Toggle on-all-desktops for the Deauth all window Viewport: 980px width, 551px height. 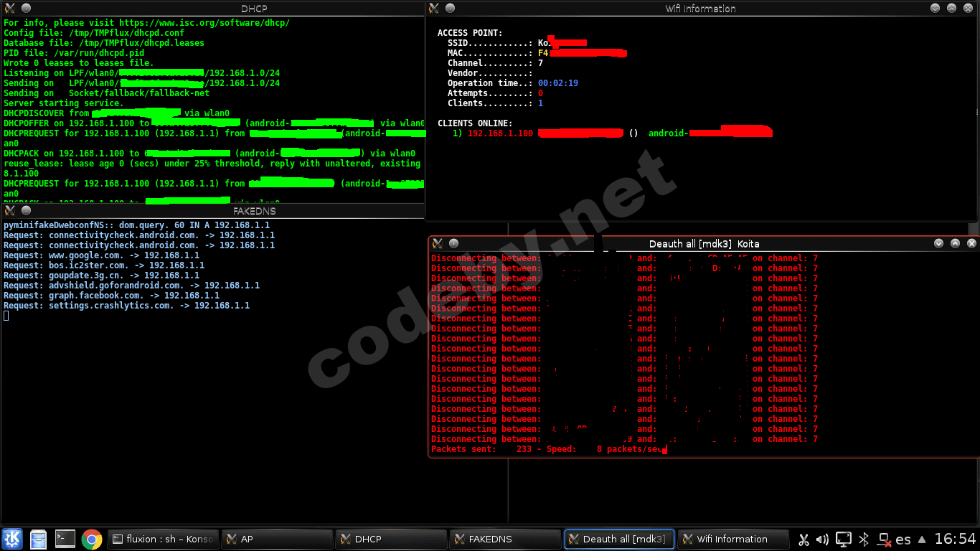pyautogui.click(x=453, y=243)
